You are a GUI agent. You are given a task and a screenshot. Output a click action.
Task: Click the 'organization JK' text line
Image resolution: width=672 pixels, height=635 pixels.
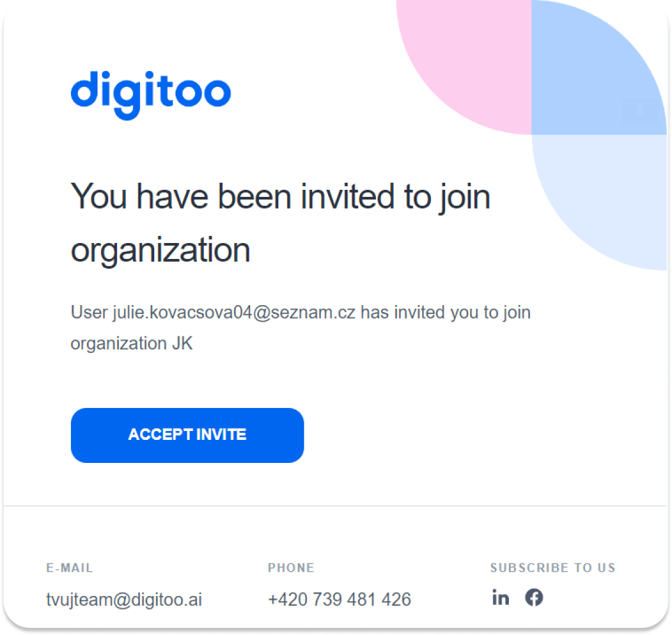[132, 344]
